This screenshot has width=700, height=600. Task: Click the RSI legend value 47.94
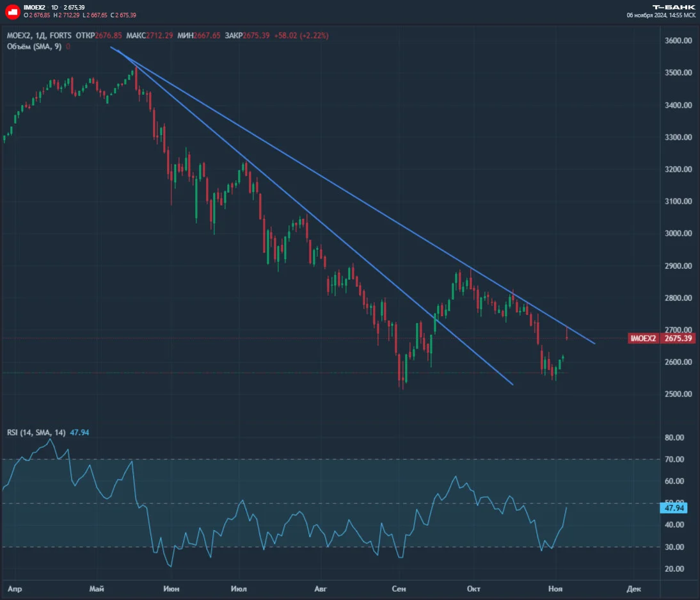(79, 432)
